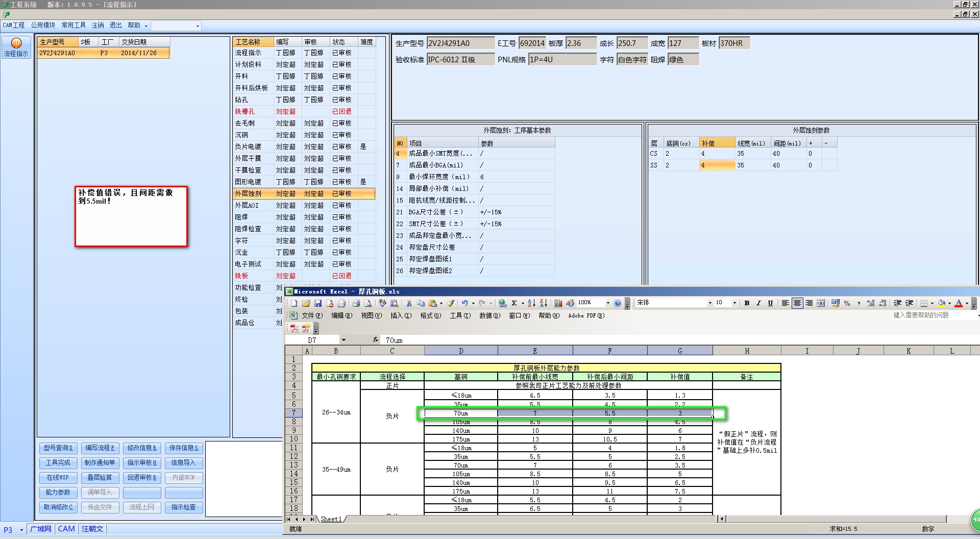Viewport: 980px width, 539px height.
Task: Select the Format Painter brush
Action: [x=451, y=303]
